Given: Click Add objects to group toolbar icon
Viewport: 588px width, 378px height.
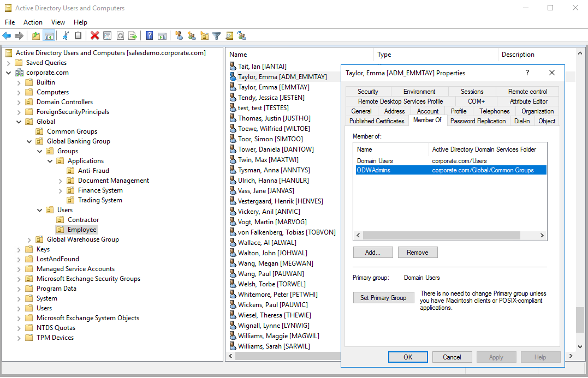Looking at the screenshot, I should [242, 36].
